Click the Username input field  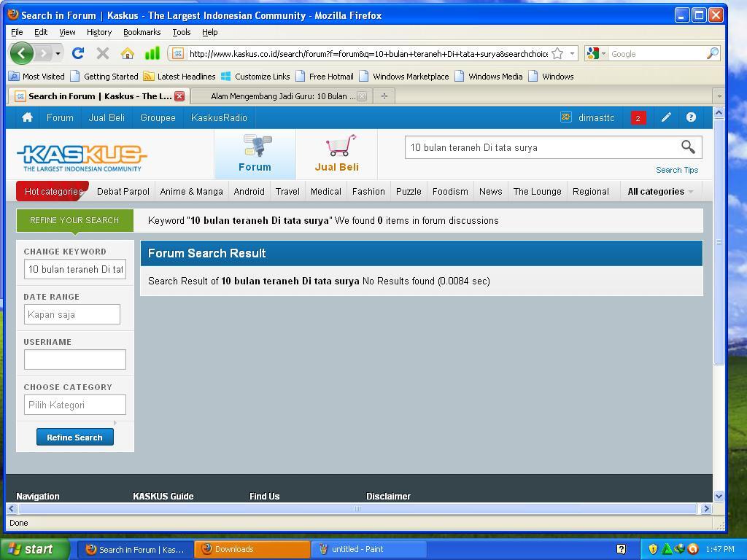click(x=75, y=359)
